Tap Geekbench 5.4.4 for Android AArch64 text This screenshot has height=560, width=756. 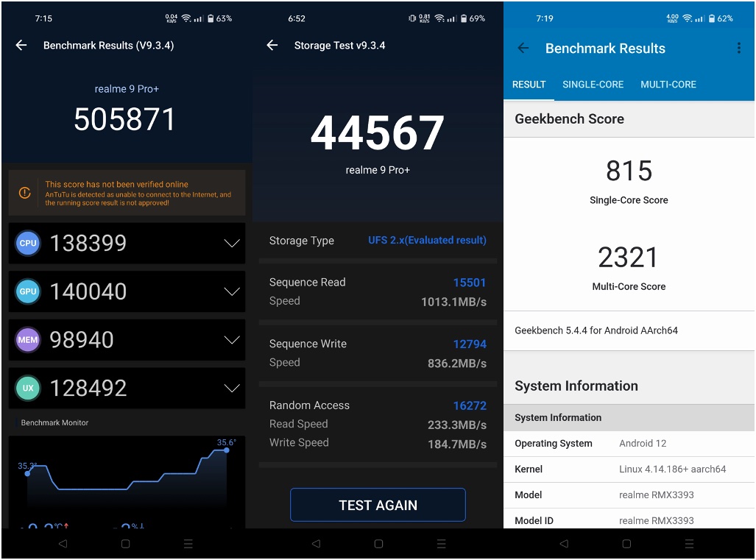(596, 330)
